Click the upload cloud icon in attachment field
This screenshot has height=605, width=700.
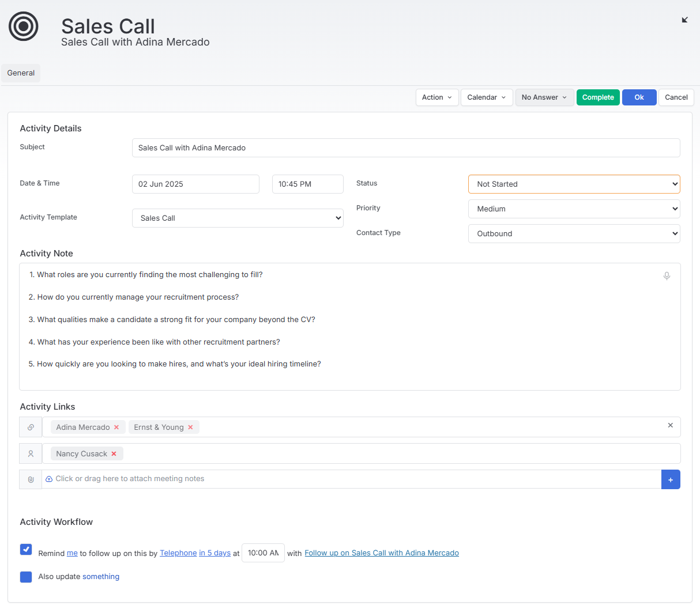pos(49,479)
